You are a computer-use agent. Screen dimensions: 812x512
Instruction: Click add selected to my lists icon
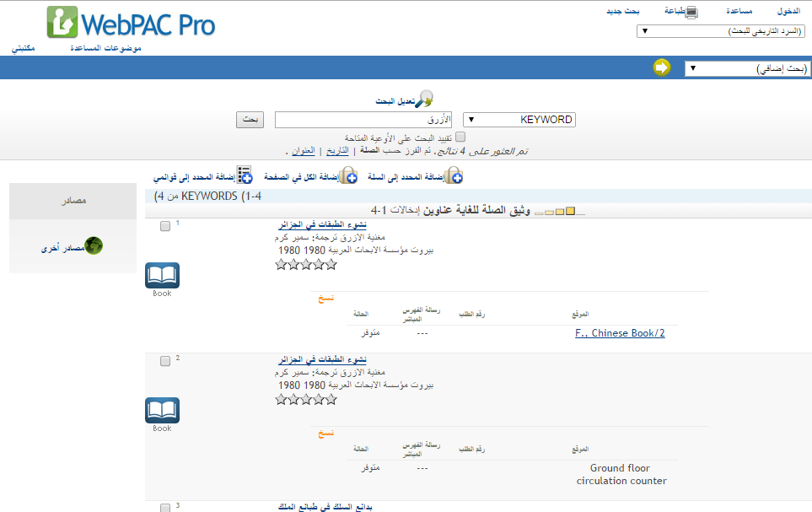245,175
